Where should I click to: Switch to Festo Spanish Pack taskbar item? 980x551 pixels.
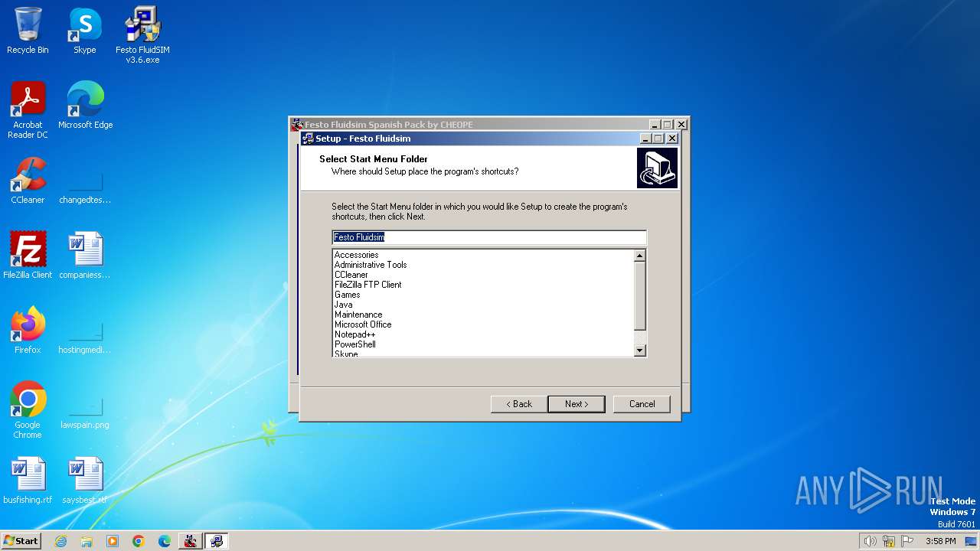pyautogui.click(x=190, y=541)
